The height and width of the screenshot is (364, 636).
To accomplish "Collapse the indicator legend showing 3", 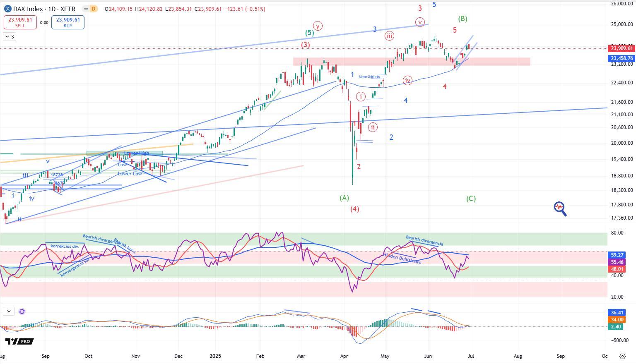I will 10,37.
